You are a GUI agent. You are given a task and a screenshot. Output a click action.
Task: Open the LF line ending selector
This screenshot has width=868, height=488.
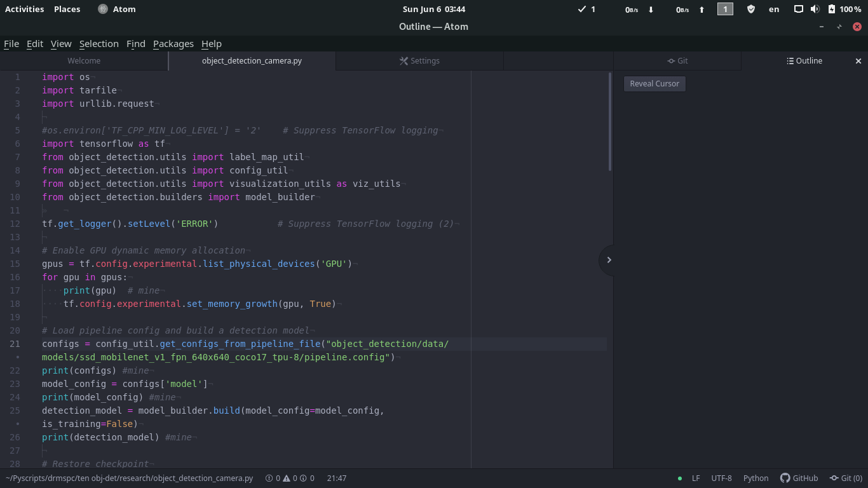click(x=696, y=478)
